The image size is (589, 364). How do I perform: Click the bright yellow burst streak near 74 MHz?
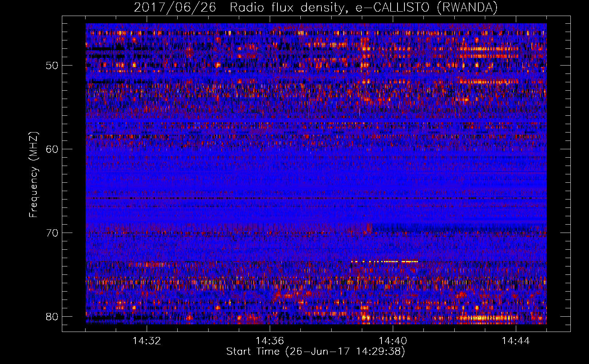click(x=384, y=261)
